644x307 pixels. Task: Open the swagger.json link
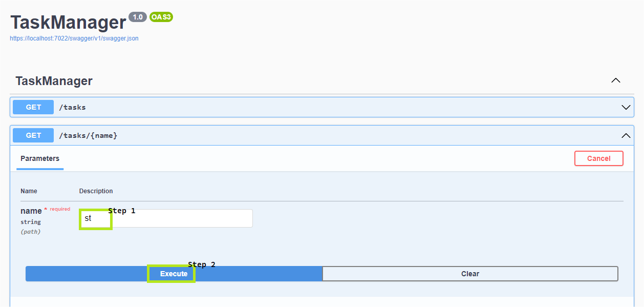74,38
